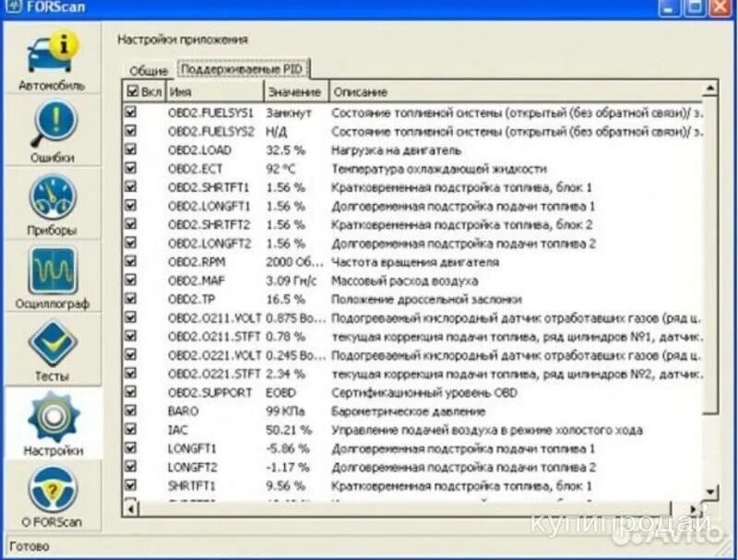This screenshot has width=738, height=560.
Task: Click the vertical scrollbar down arrow
Action: (x=709, y=493)
